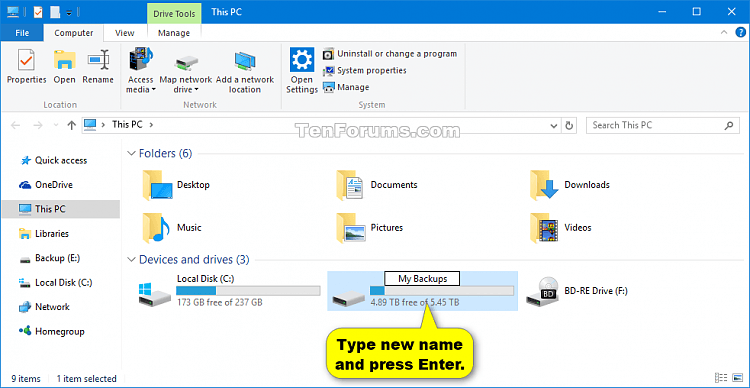750x388 pixels.
Task: Click quick access toolbar properties checkmark icon
Action: (38, 12)
